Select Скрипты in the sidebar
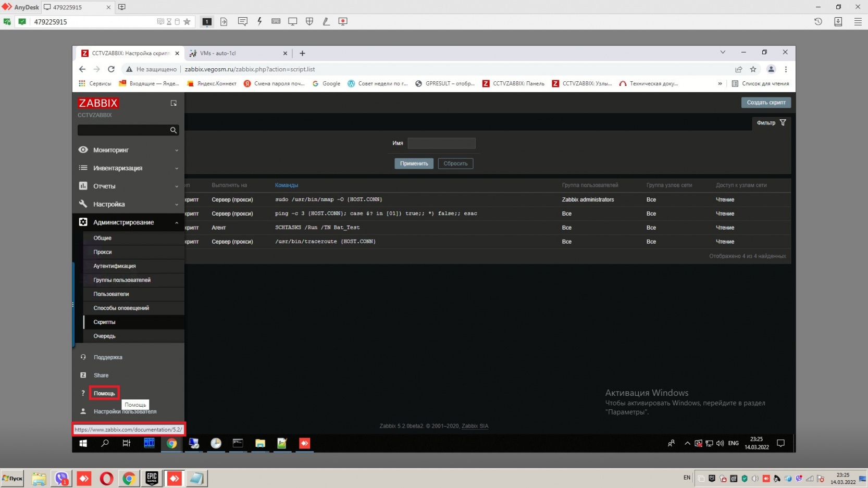This screenshot has height=488, width=868. [x=134, y=322]
